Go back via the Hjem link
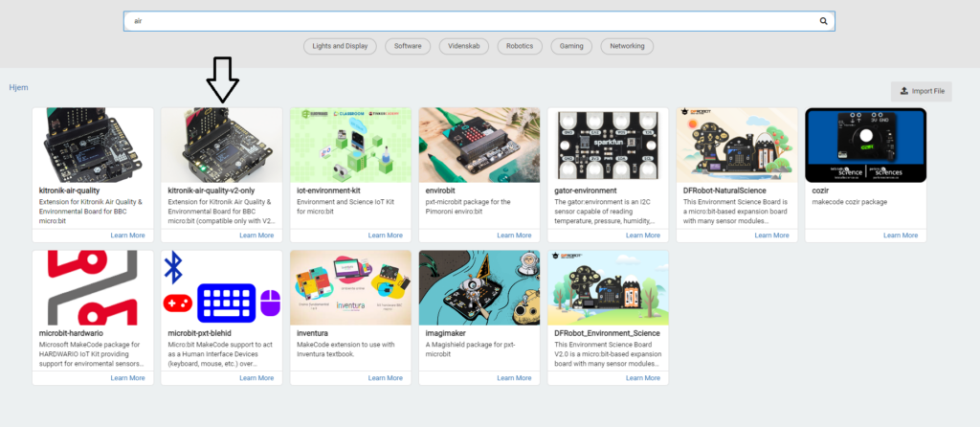This screenshot has height=427, width=980. click(x=19, y=87)
